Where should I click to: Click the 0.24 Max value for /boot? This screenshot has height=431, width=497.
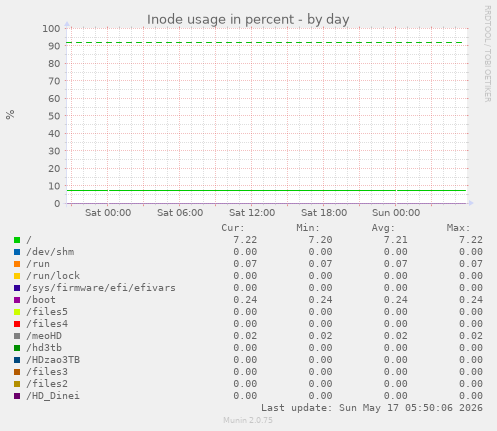point(471,300)
